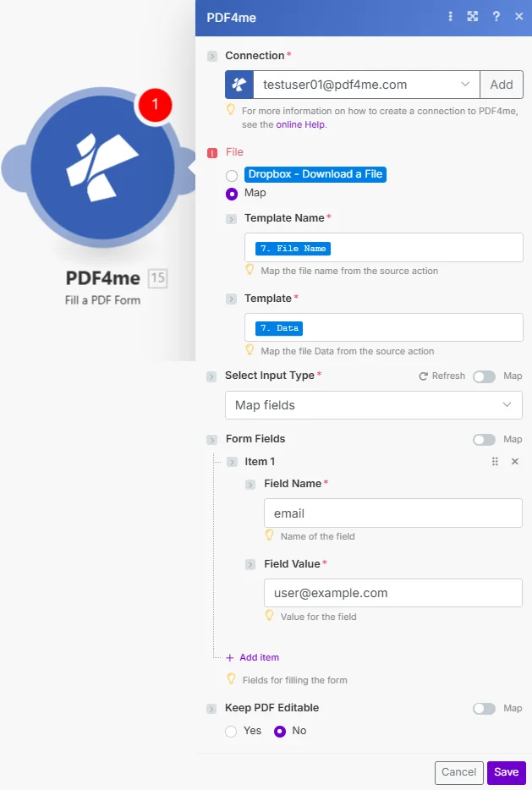Expand PDF4me panel to full screen
Viewport: 532px width, 790px height.
pyautogui.click(x=473, y=17)
